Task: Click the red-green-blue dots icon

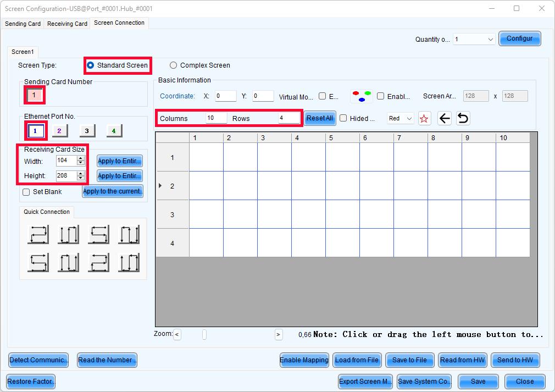Action: tap(362, 96)
